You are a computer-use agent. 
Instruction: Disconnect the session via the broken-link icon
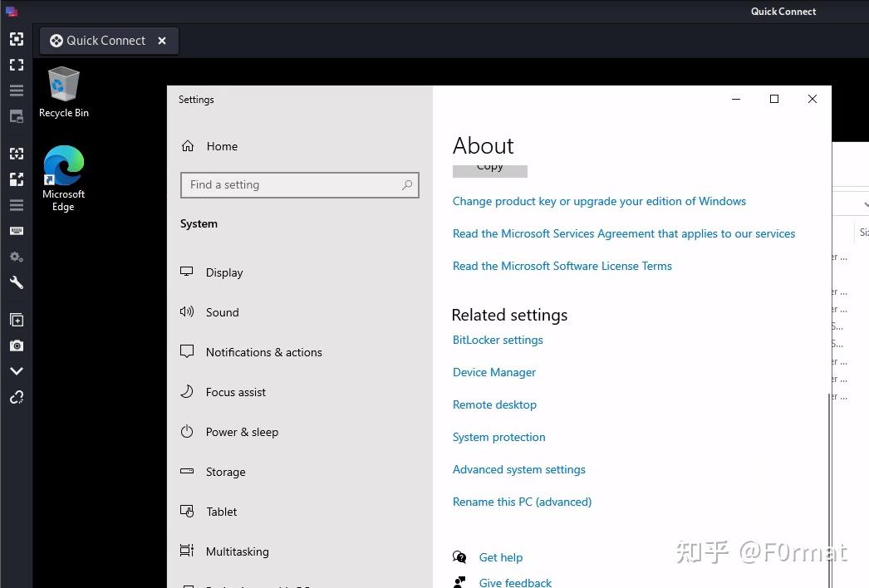pos(17,397)
